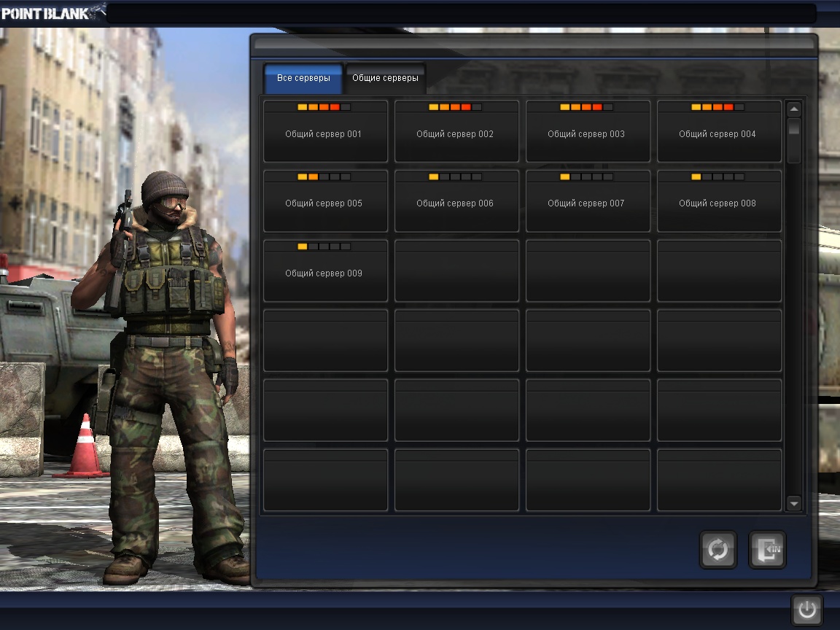Choose Общий сервер 003
840x630 pixels.
coord(588,131)
